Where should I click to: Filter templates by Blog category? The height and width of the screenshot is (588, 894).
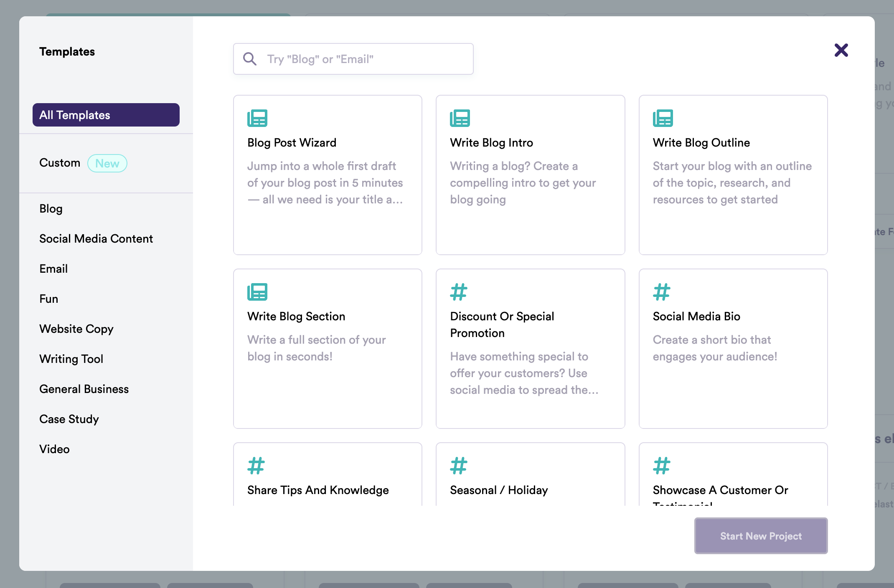pos(51,208)
